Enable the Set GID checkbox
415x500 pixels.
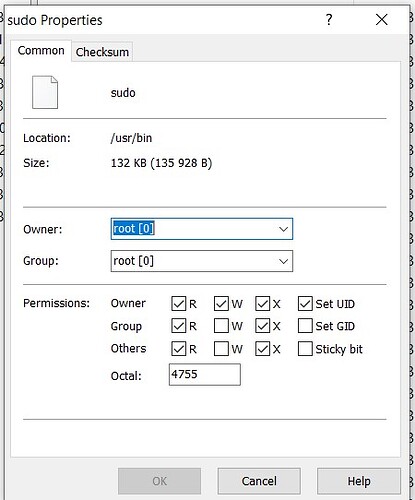pyautogui.click(x=305, y=326)
